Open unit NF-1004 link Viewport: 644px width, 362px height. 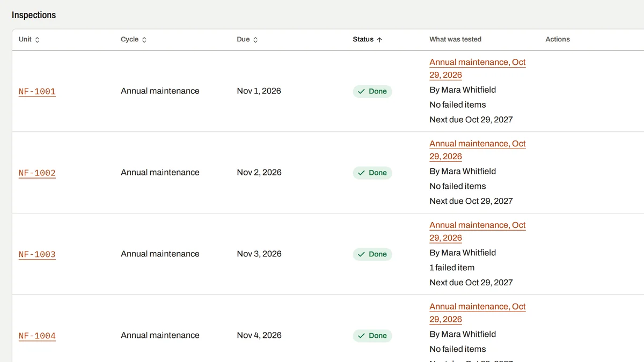(x=37, y=336)
